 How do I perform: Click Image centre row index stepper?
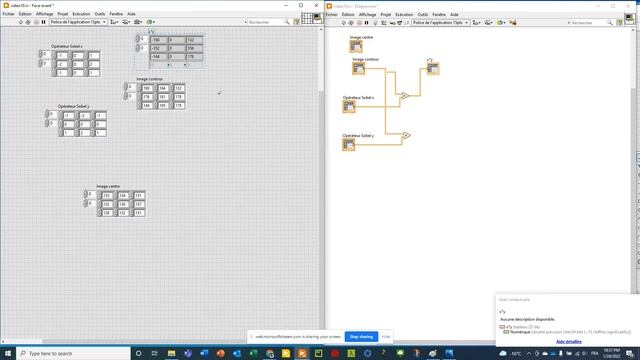[x=86, y=194]
